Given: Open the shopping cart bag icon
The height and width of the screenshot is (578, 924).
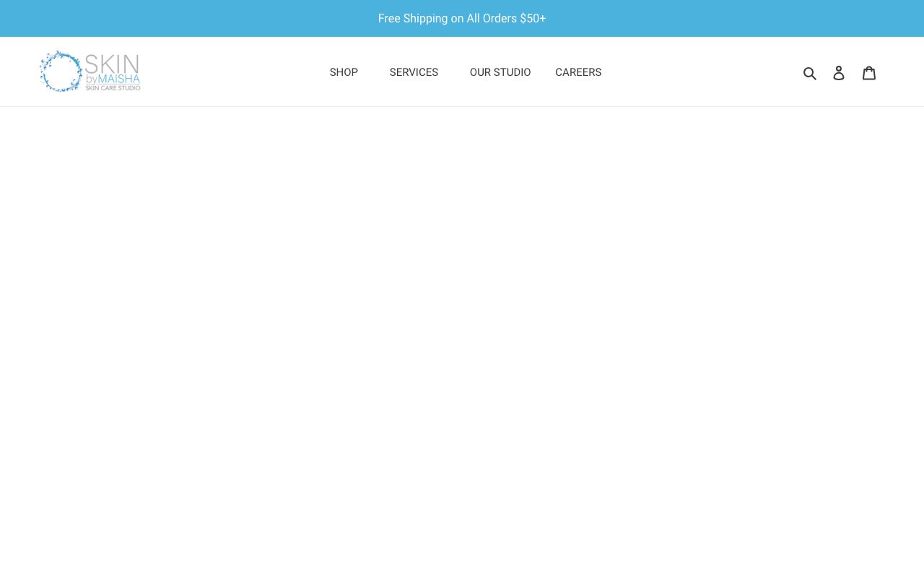Looking at the screenshot, I should pyautogui.click(x=869, y=73).
